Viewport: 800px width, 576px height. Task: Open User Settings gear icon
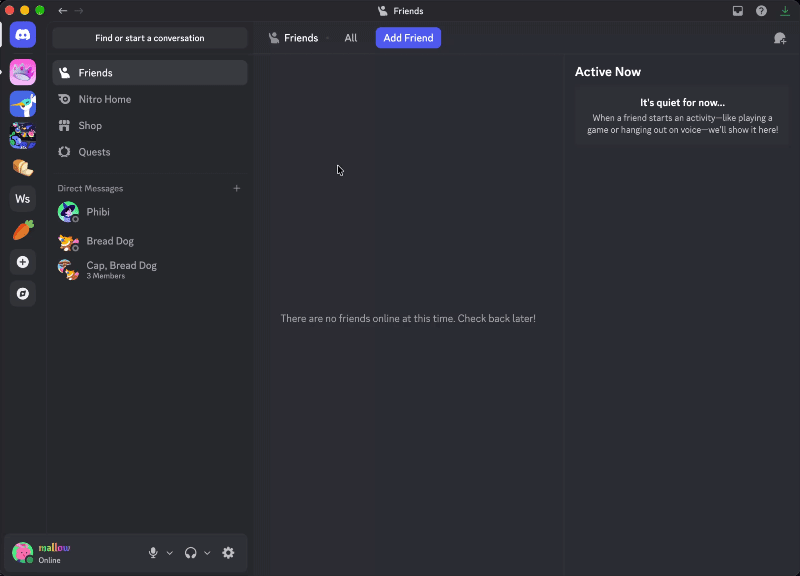tap(228, 553)
